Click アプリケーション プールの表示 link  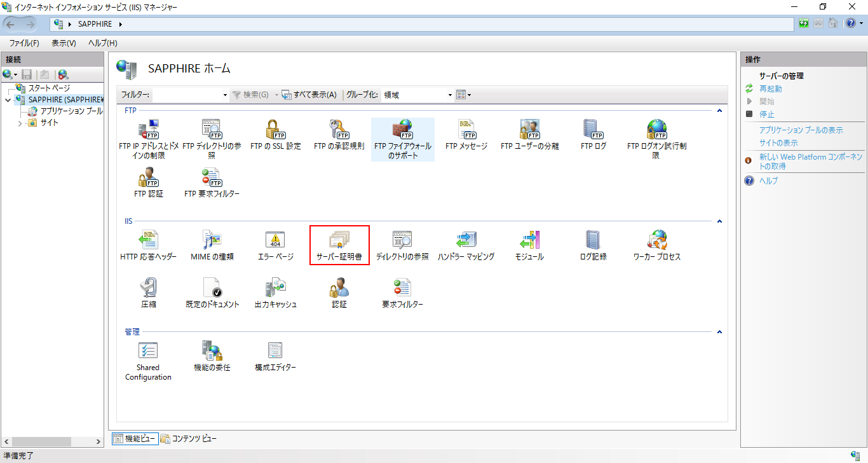(801, 130)
